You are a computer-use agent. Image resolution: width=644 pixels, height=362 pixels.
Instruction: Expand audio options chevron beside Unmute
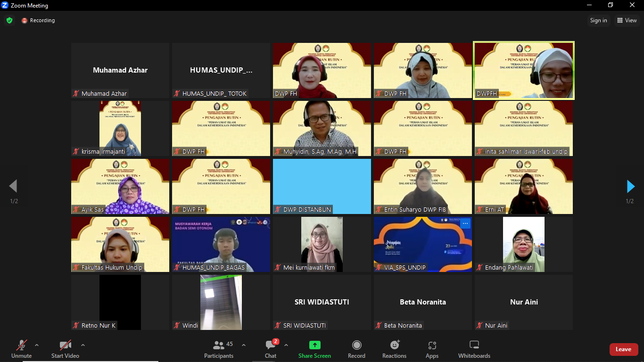pos(37,345)
